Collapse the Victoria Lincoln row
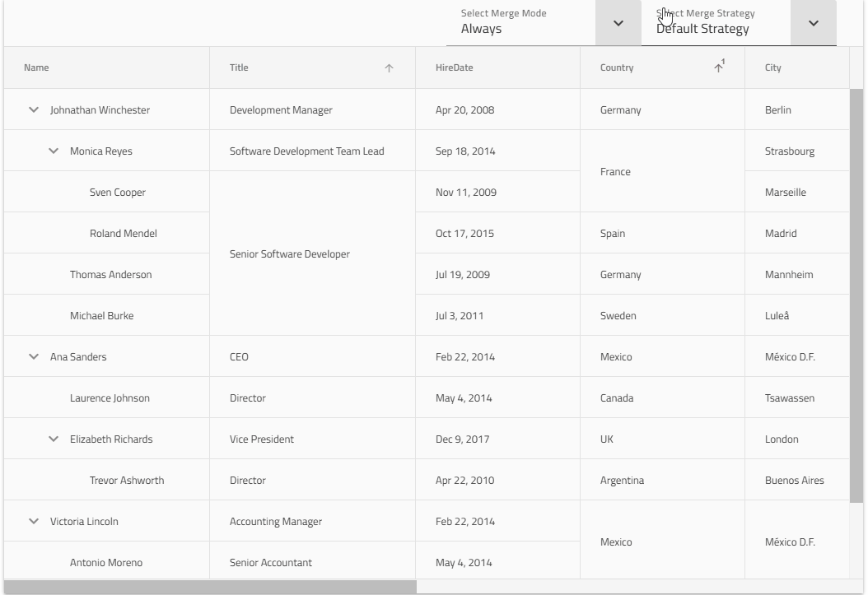Image resolution: width=868 pixels, height=595 pixels. pos(34,521)
